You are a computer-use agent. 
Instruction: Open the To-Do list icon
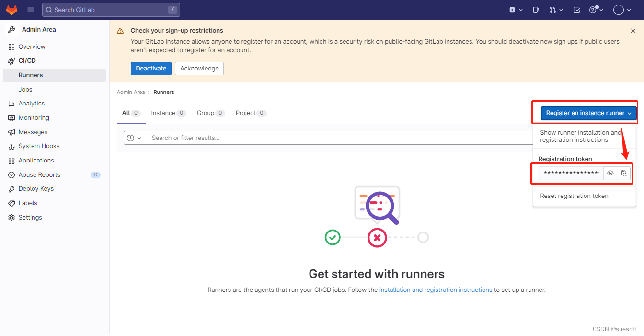click(576, 10)
